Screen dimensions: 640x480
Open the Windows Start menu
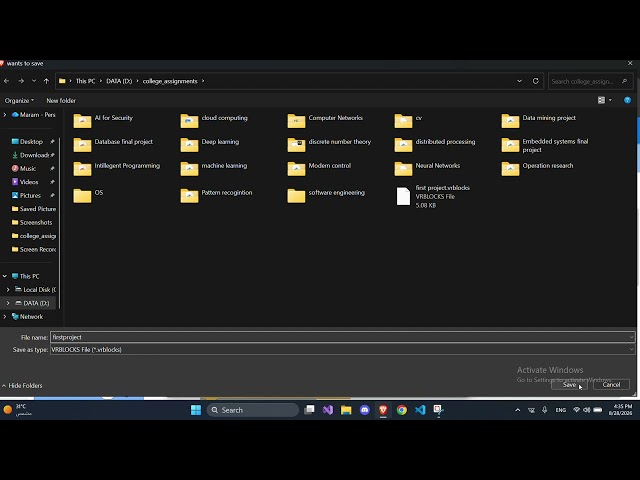click(x=196, y=410)
